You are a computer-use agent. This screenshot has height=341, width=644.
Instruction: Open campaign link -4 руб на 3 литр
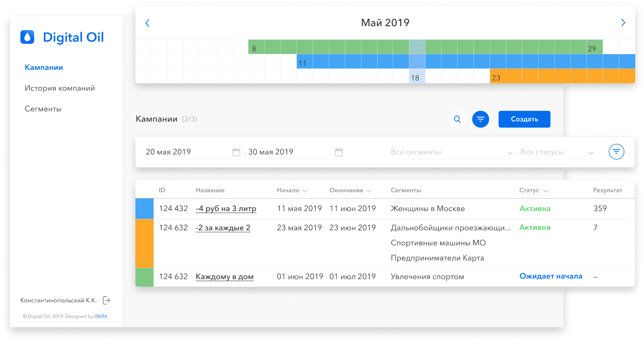tap(226, 209)
